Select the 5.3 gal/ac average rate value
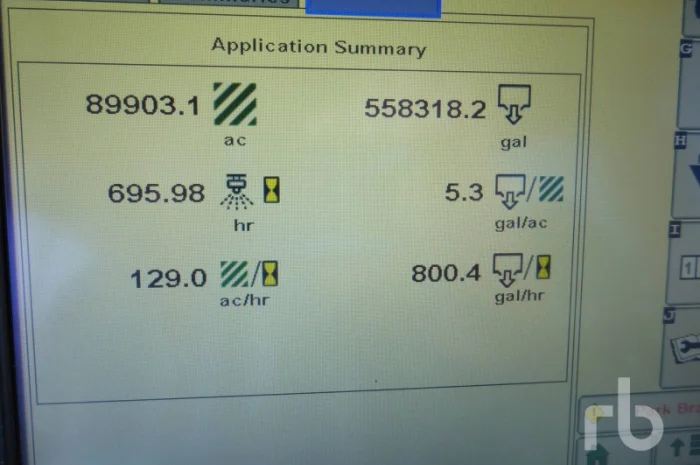 coord(464,192)
